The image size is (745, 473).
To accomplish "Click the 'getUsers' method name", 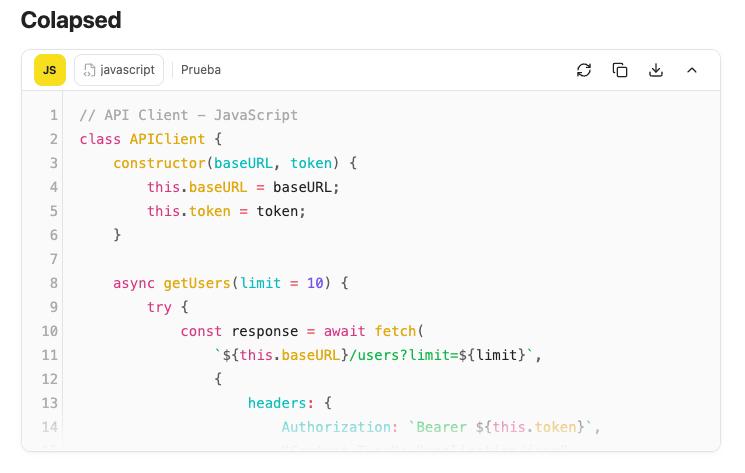I will point(197,283).
